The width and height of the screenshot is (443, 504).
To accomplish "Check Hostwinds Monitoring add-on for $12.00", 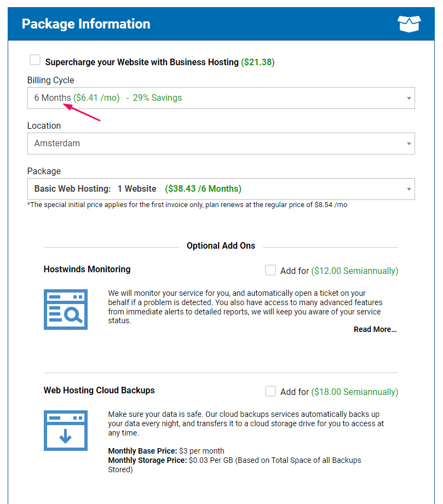I will pos(271,270).
